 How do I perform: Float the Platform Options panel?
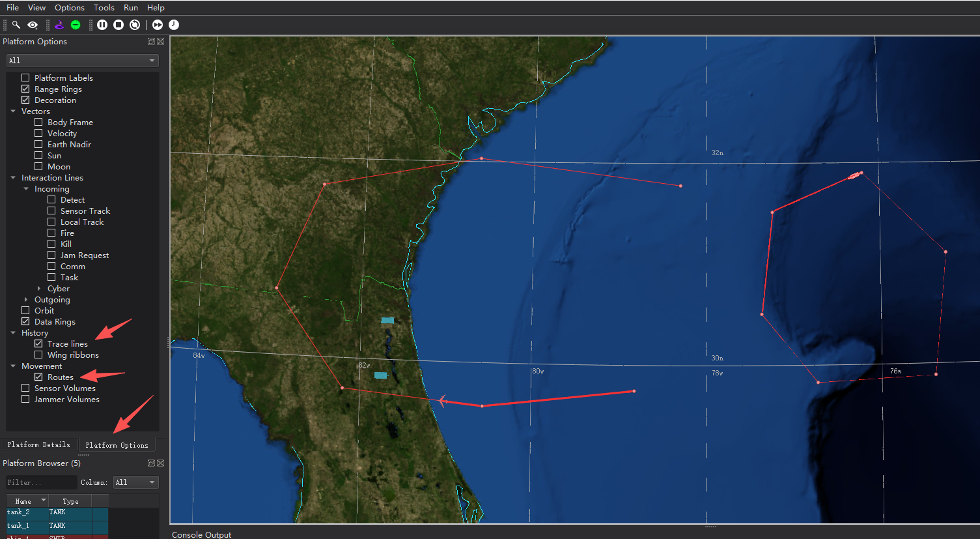(x=151, y=42)
